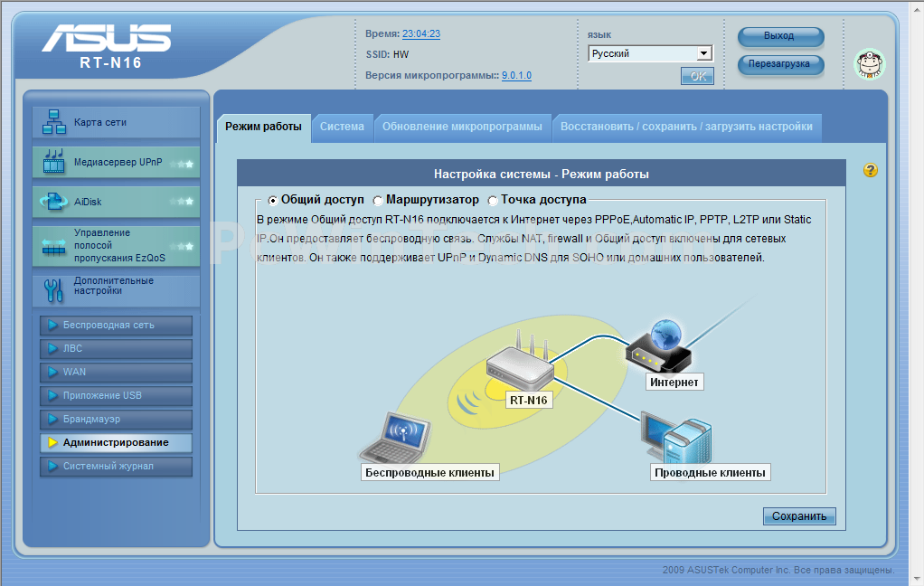The width and height of the screenshot is (924, 586).
Task: Click the Беспроводные клиенты label
Action: pos(429,472)
